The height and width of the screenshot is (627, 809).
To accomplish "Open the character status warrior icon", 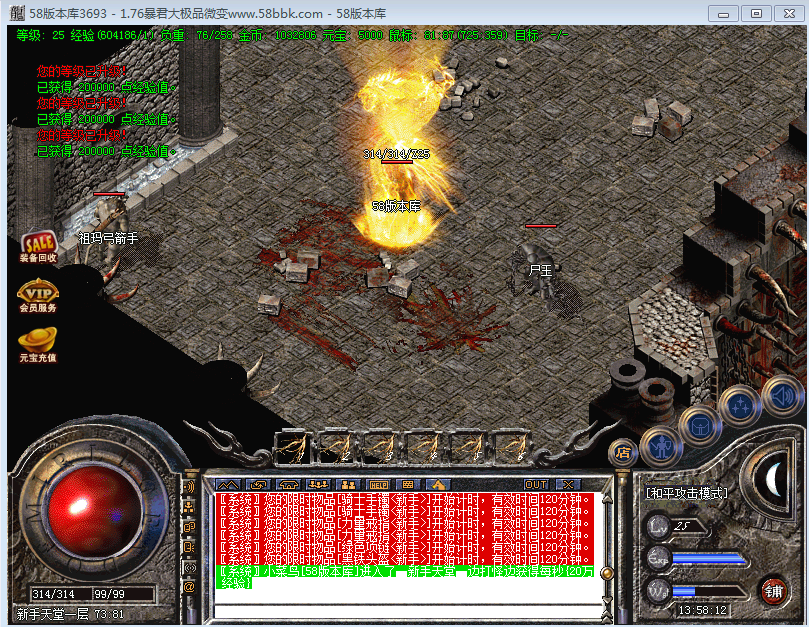I will [661, 447].
